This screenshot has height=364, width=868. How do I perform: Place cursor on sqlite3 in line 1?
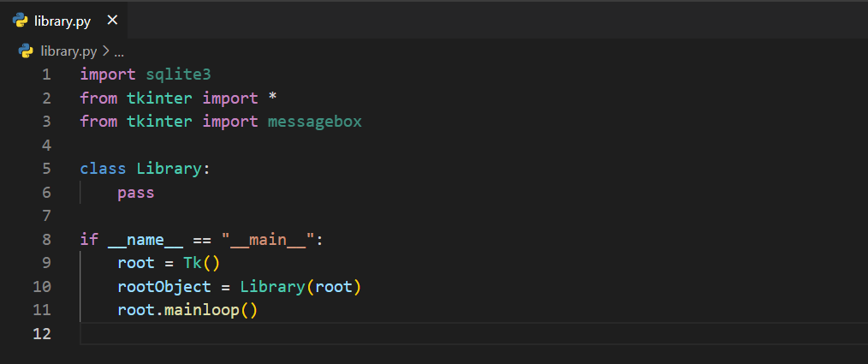(x=178, y=75)
